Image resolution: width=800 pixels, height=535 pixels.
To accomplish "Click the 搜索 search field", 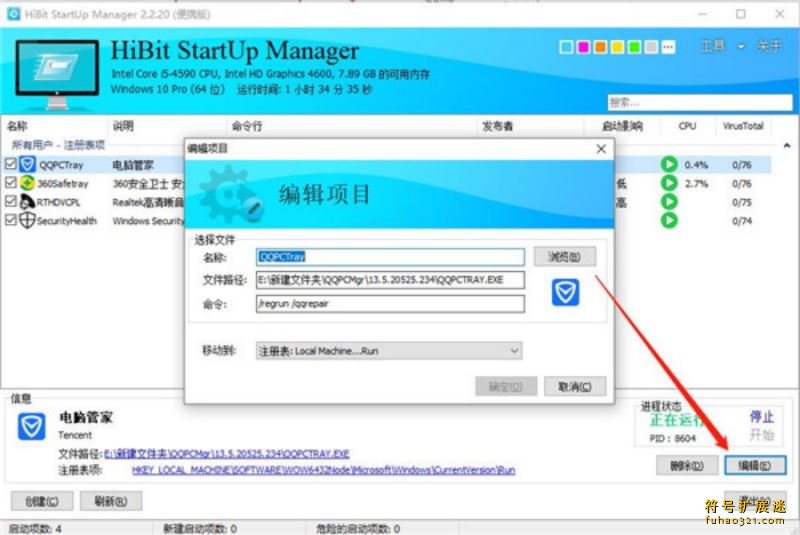I will pos(699,103).
